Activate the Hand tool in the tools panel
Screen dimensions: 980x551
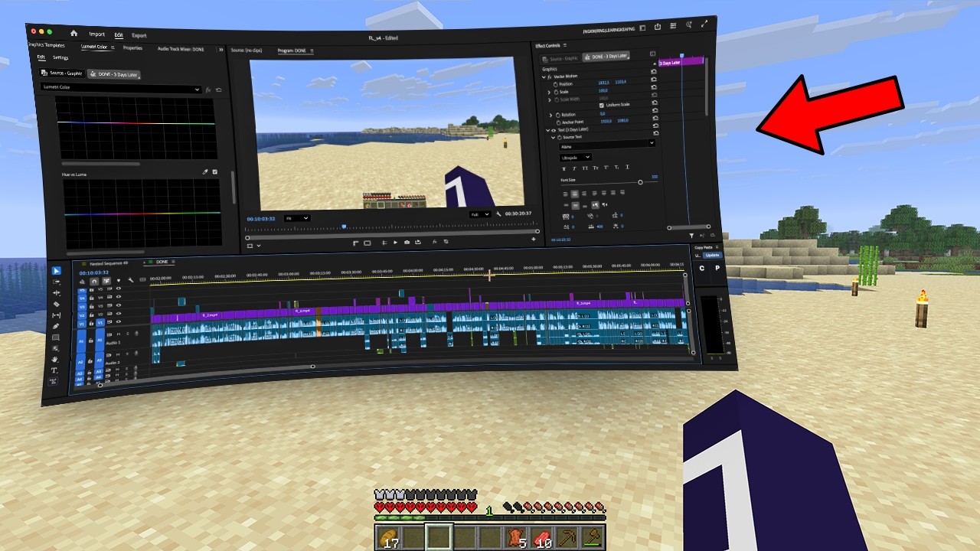coord(55,359)
